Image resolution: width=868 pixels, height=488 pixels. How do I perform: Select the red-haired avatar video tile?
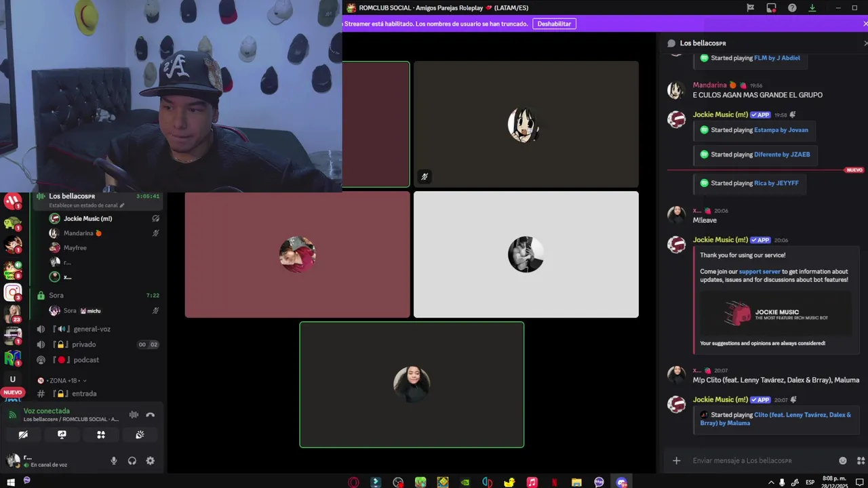(x=298, y=254)
